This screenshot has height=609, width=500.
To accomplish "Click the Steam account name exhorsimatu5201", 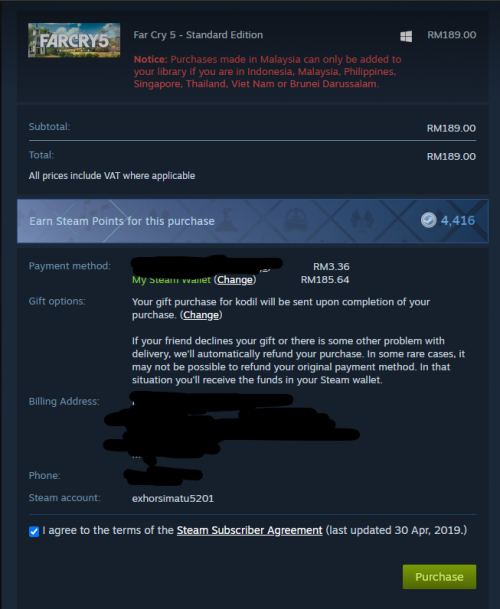I will pos(173,498).
